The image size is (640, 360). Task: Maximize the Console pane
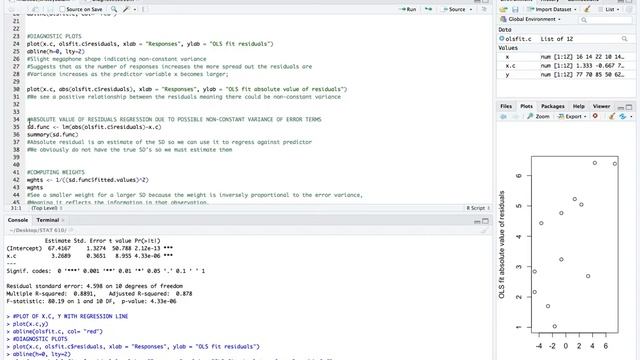pyautogui.click(x=485, y=221)
